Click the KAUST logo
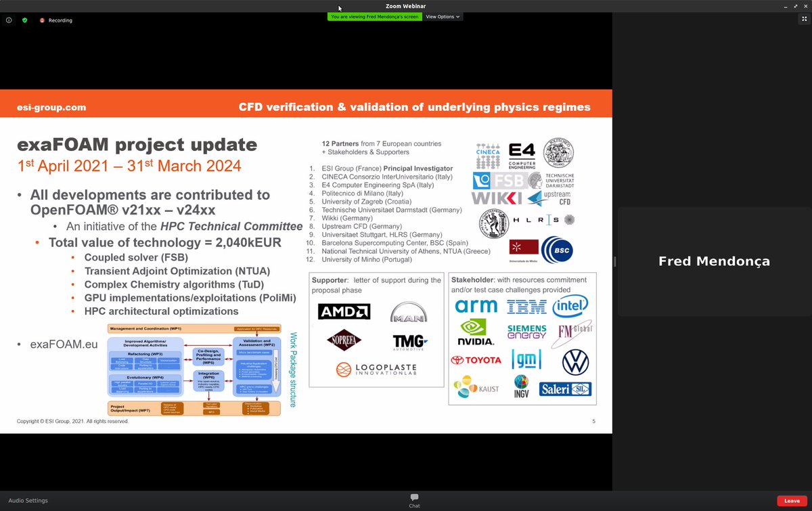The image size is (812, 511). click(476, 387)
